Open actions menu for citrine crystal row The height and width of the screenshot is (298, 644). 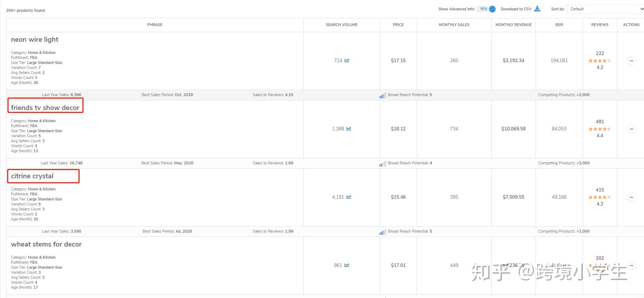coord(631,197)
